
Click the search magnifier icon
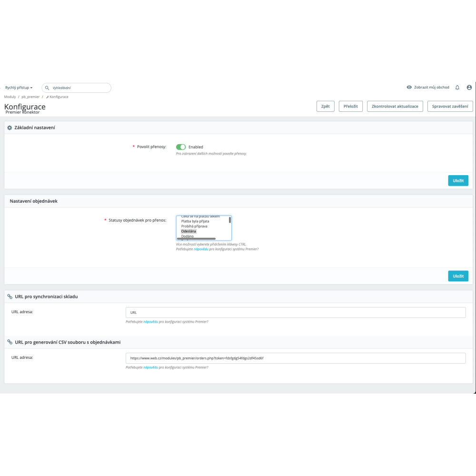tap(47, 88)
